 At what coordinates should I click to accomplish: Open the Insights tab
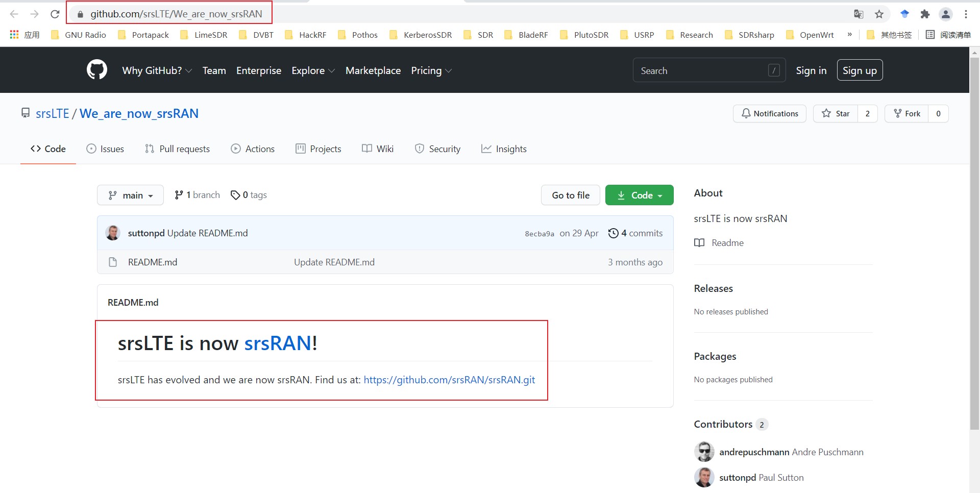[504, 149]
